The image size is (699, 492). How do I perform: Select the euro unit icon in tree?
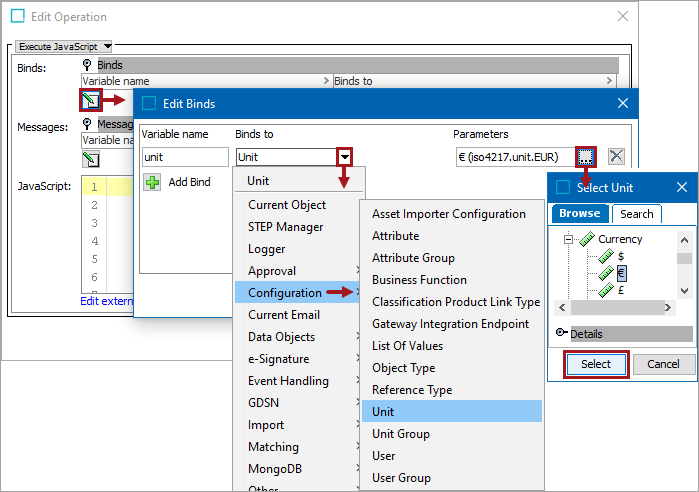tap(606, 274)
